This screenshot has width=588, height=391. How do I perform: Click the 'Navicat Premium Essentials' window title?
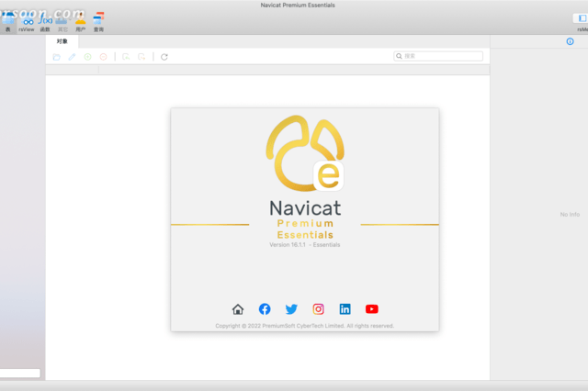[x=298, y=6]
